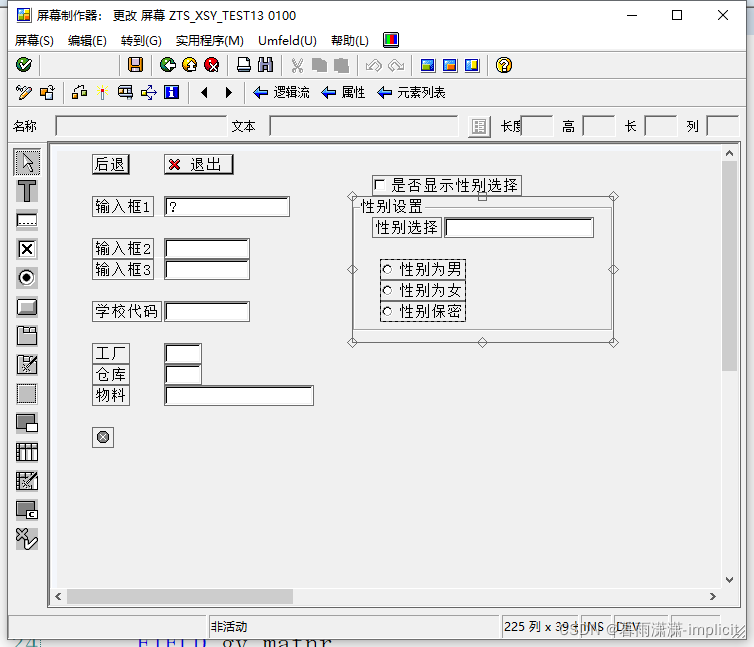The width and height of the screenshot is (754, 647).
Task: Click the vertical scrollbar thumb
Action: [x=729, y=266]
